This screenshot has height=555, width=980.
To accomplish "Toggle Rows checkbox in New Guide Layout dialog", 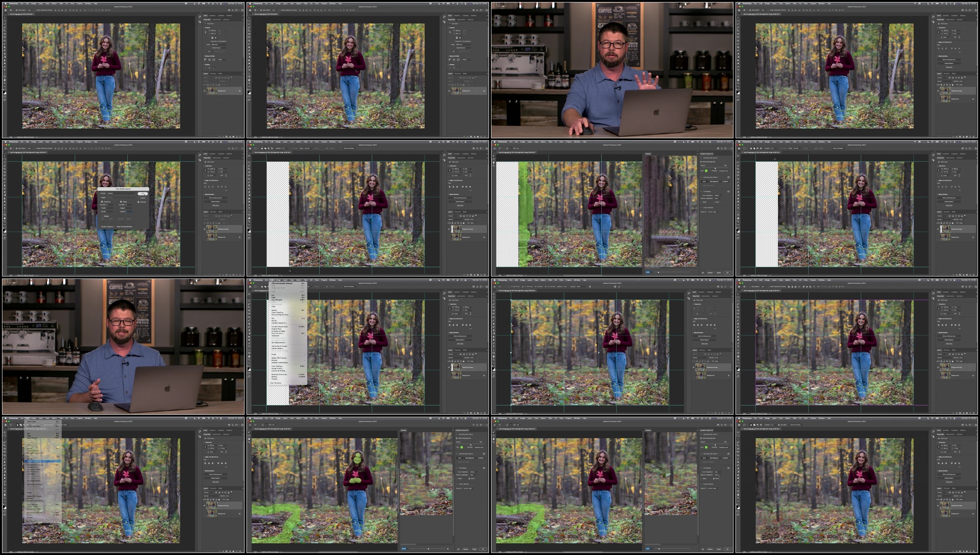I will coord(121,202).
